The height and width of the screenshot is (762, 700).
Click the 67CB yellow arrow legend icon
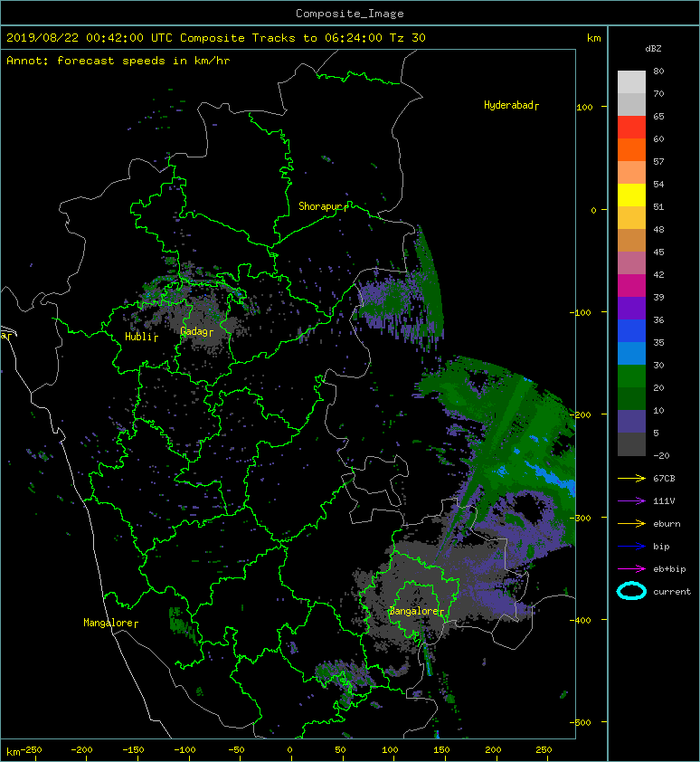pos(631,479)
